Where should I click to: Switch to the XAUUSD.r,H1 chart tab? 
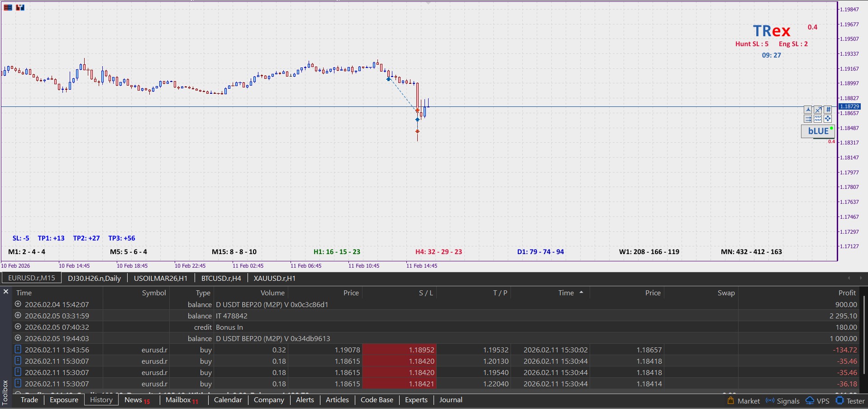click(274, 278)
